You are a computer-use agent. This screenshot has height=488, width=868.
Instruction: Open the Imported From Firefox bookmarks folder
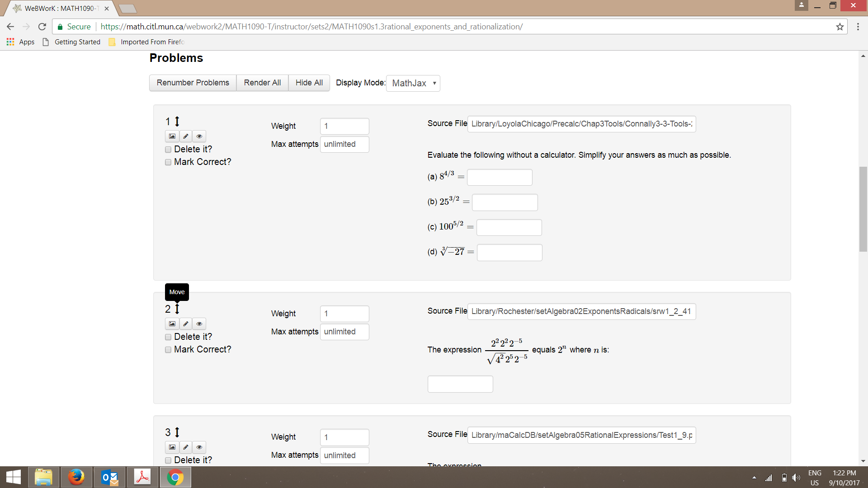point(147,42)
